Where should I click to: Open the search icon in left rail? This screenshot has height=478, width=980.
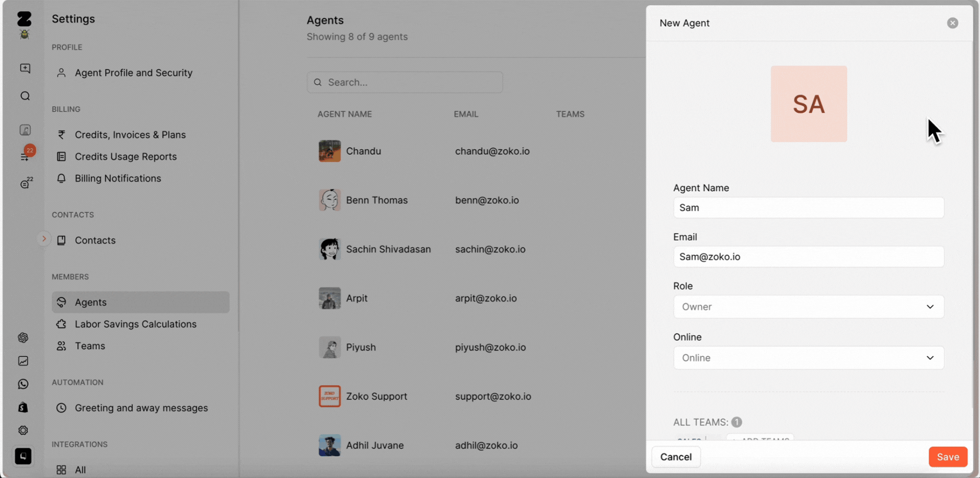click(x=25, y=96)
